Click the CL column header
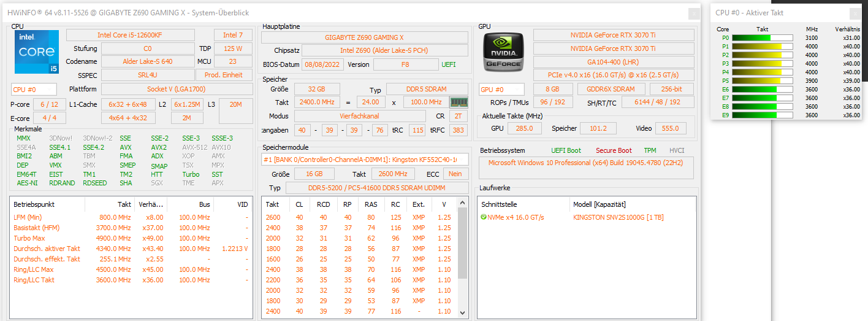This screenshot has width=868, height=321. 300,204
